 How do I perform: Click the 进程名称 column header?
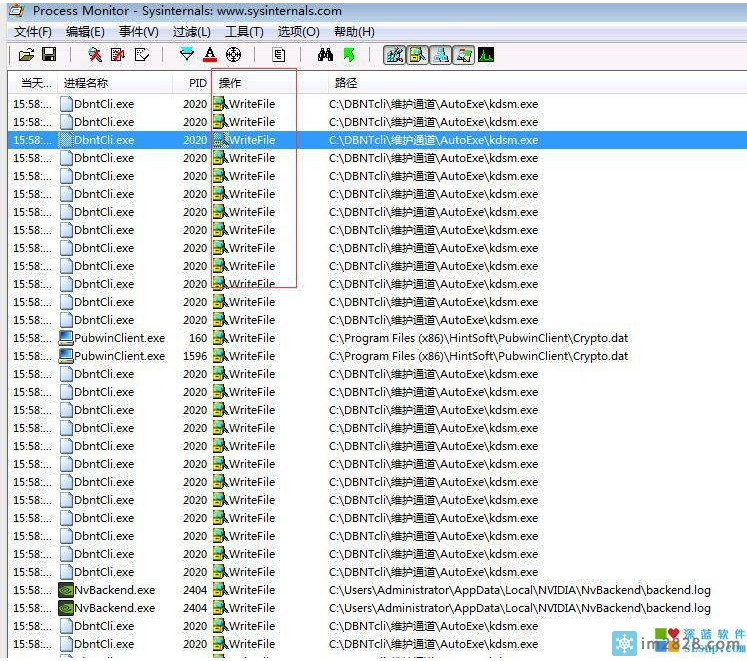click(x=86, y=83)
